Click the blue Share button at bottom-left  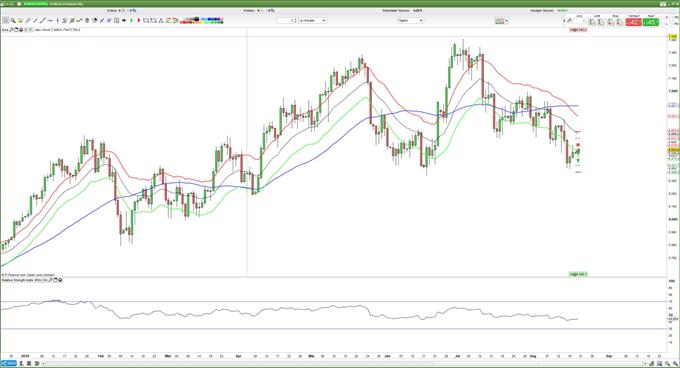pyautogui.click(x=9, y=363)
